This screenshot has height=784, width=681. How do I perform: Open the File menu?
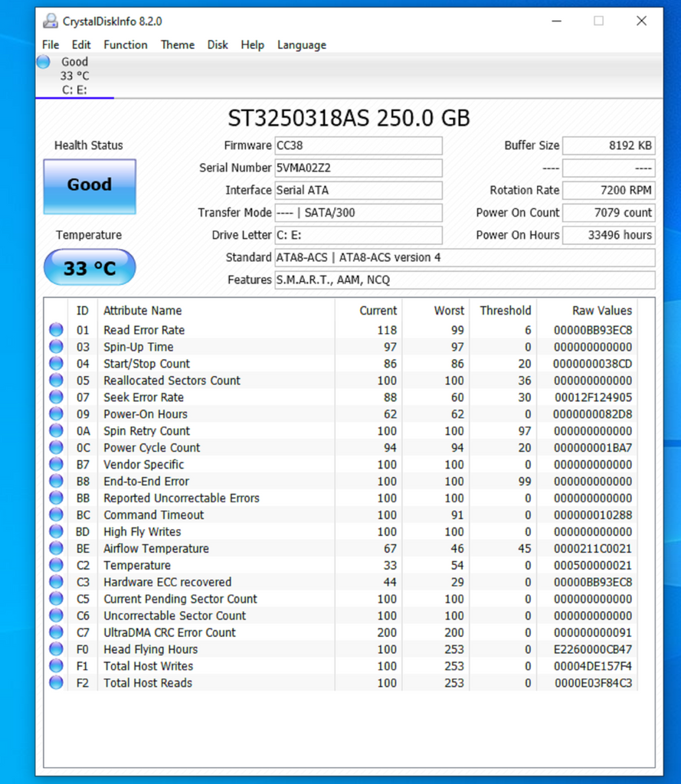[51, 44]
